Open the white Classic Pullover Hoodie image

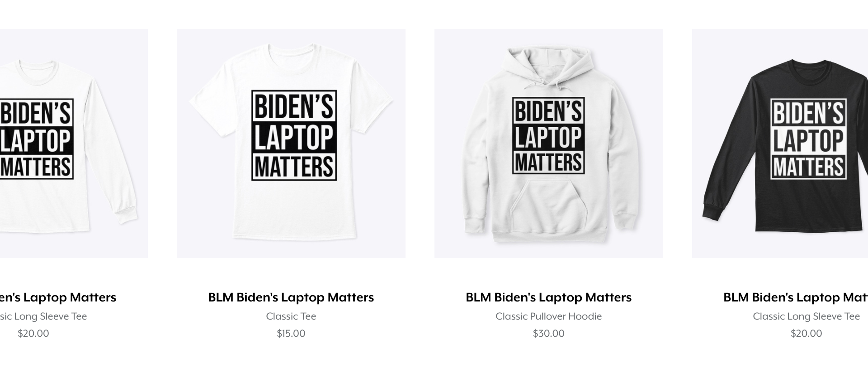pos(548,143)
